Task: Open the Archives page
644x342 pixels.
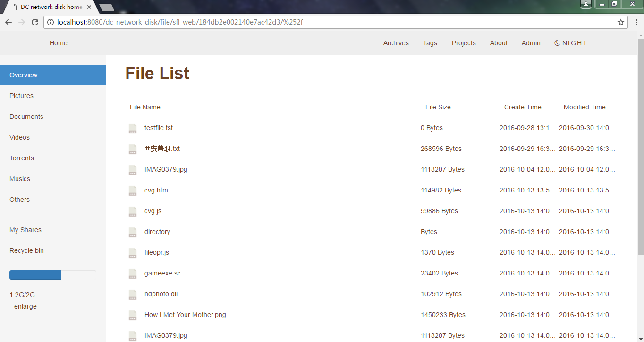Action: click(396, 43)
